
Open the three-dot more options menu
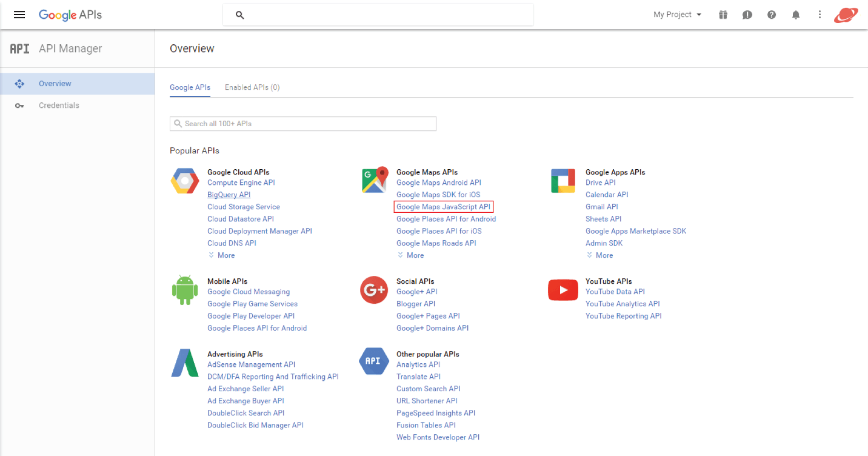click(820, 15)
